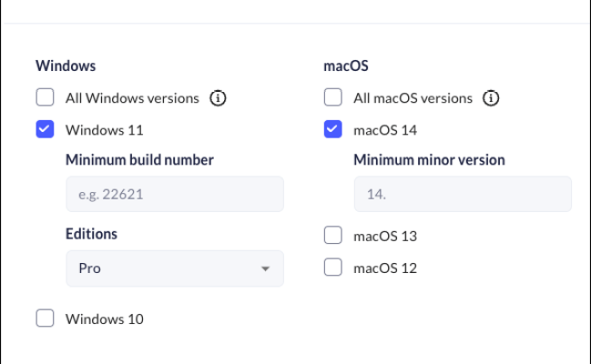Image resolution: width=591 pixels, height=364 pixels.
Task: Click the "Windows 10" label text
Action: pyautogui.click(x=104, y=318)
